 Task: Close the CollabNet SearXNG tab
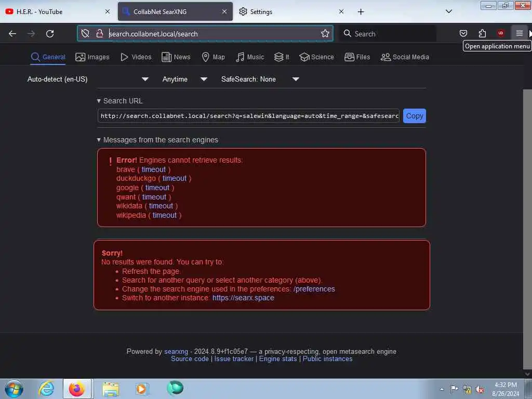pos(224,11)
